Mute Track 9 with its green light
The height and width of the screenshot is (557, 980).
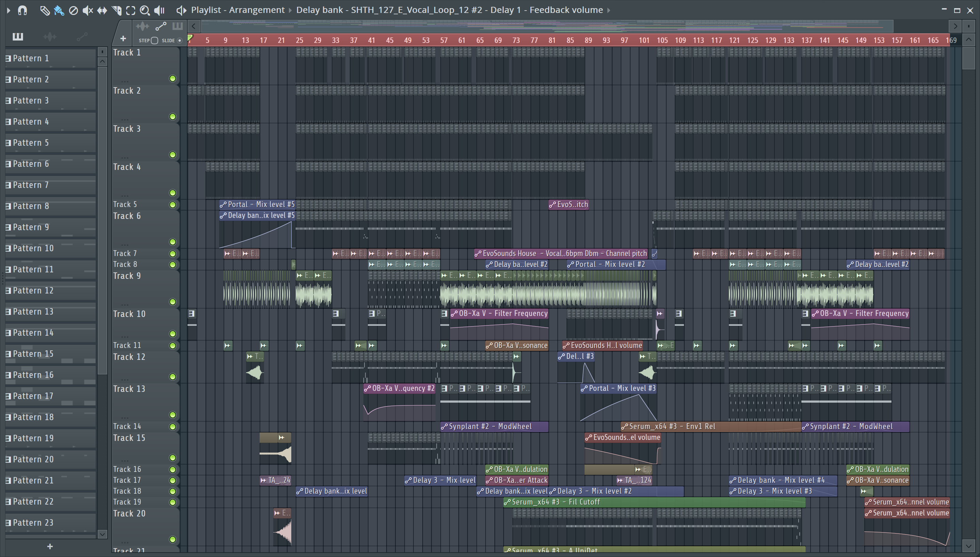tap(173, 302)
